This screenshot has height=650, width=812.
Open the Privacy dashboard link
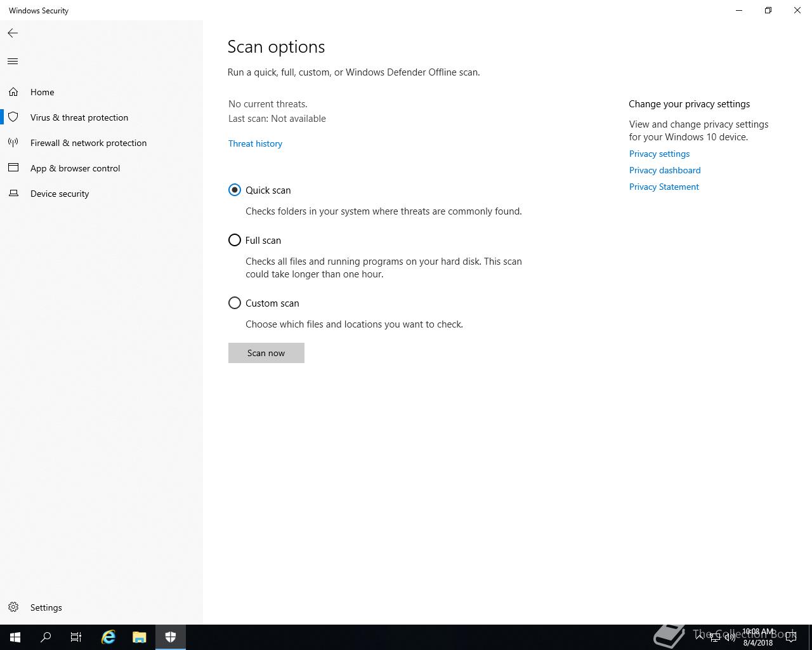click(x=665, y=170)
